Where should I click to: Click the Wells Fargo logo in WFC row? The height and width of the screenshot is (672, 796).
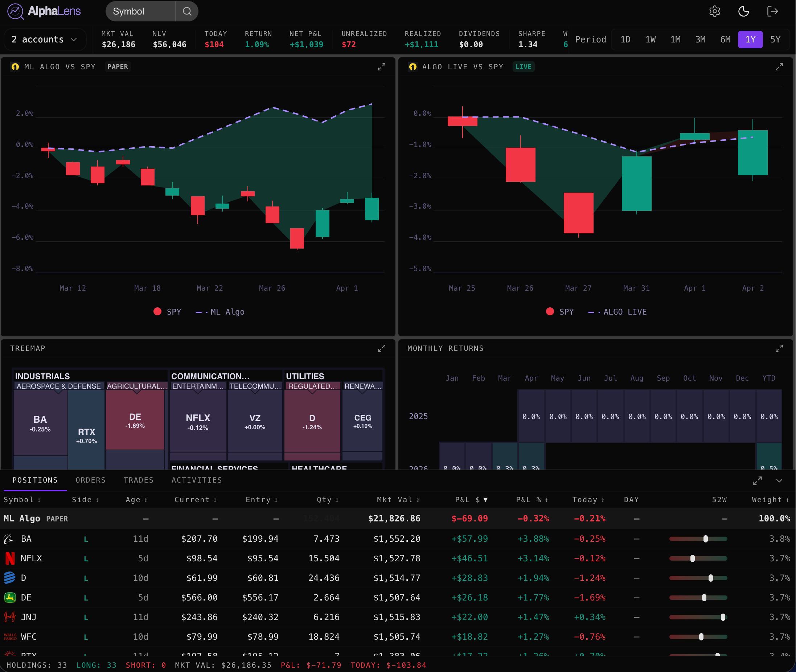click(10, 636)
